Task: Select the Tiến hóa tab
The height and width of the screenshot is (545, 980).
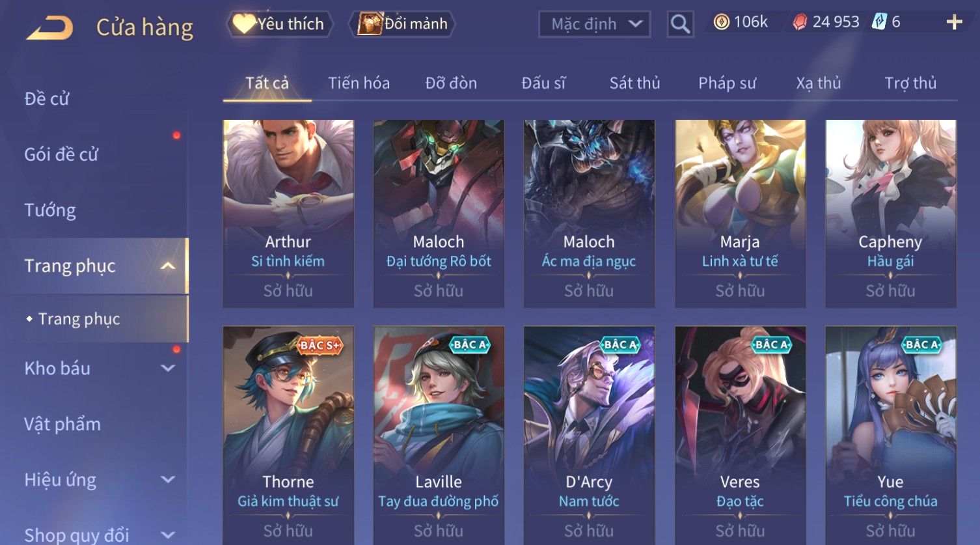Action: click(x=359, y=83)
